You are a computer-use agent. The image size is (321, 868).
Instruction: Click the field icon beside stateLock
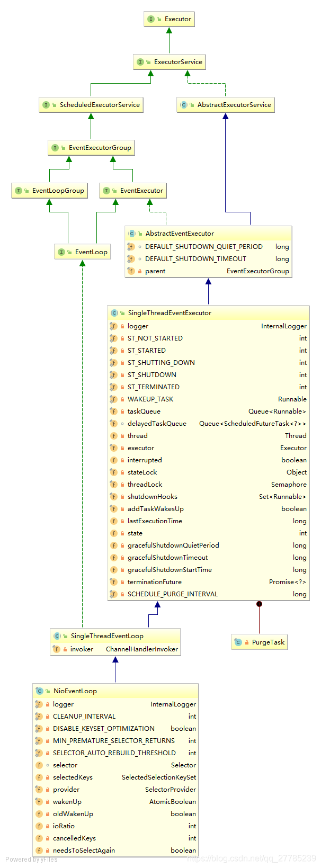tap(113, 472)
